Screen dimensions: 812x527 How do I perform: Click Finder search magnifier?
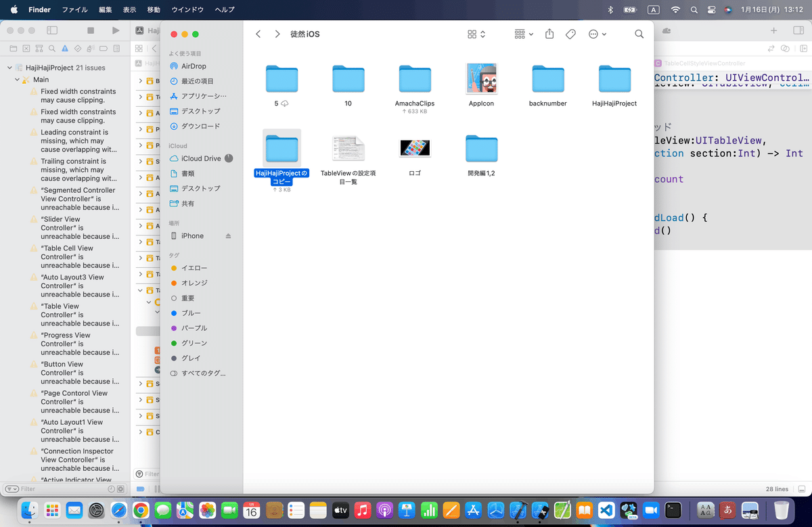coord(639,34)
